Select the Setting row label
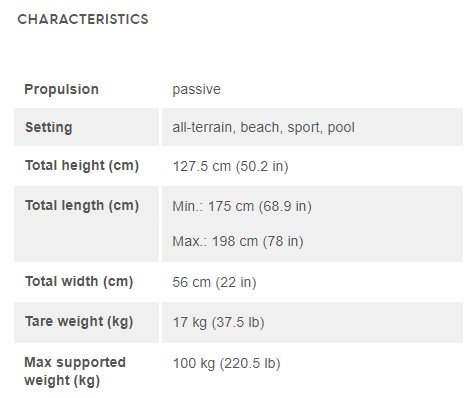This screenshot has width=472, height=398. 49,127
